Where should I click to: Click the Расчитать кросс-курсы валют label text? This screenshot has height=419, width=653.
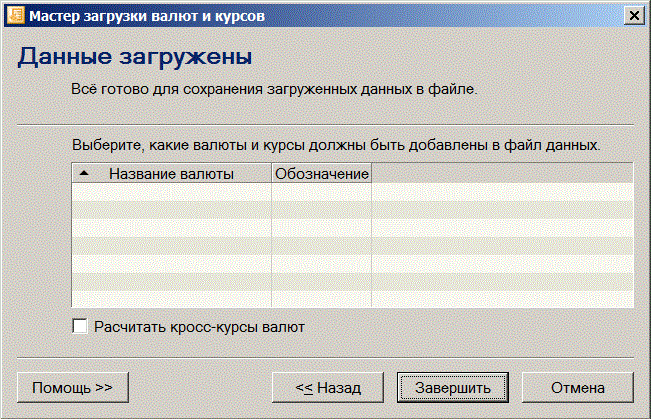[x=199, y=326]
